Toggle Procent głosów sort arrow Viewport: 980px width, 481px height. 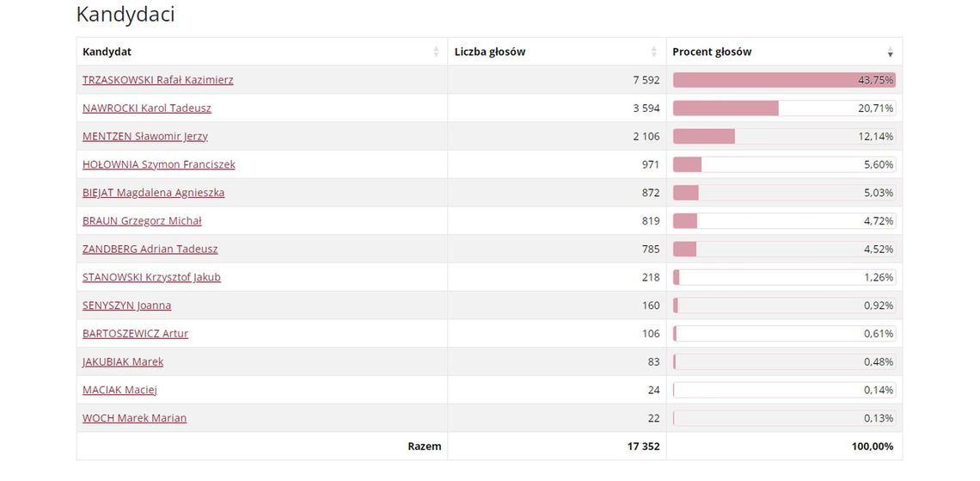890,52
